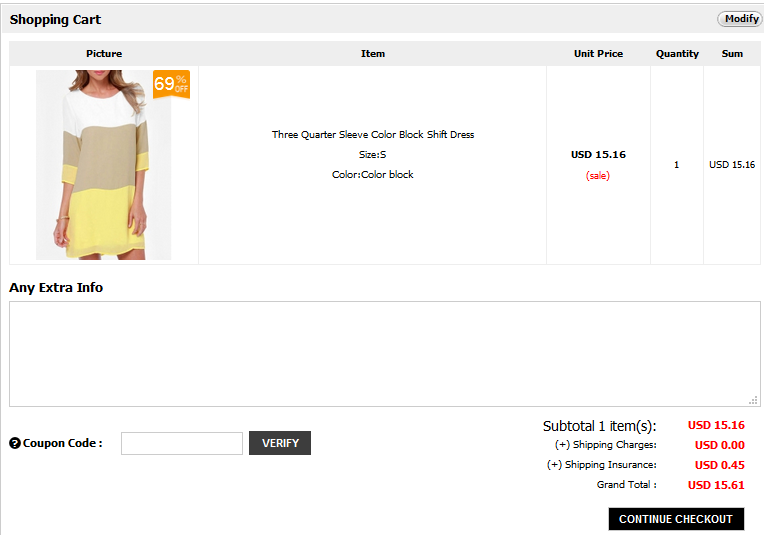Viewport: 764px width, 535px height.
Task: Click the Quantity column header
Action: (677, 54)
